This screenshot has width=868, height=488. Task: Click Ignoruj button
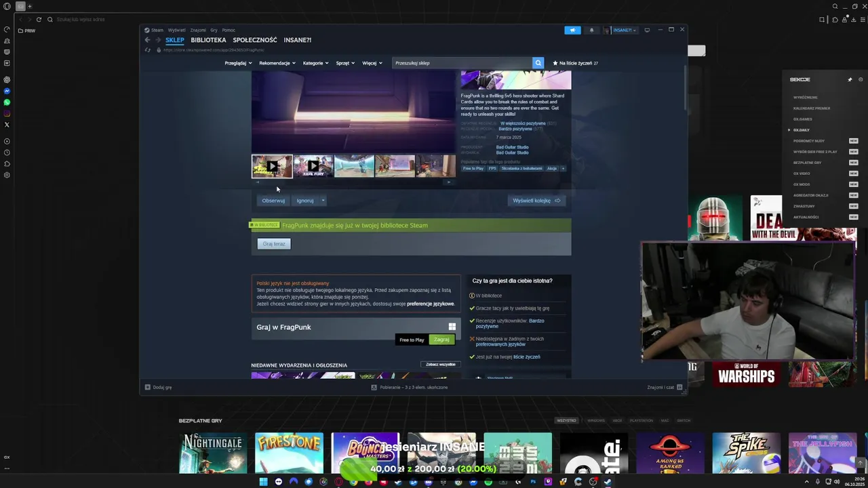pos(305,201)
